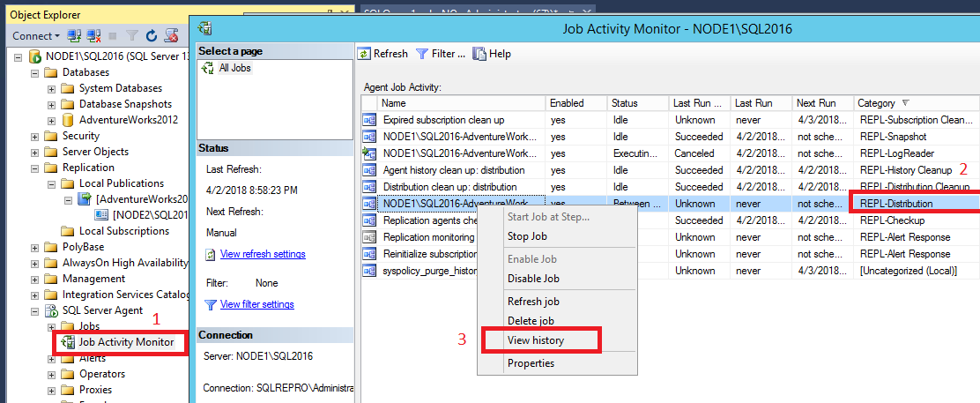Expand the System Databases node
Image resolution: width=980 pixels, height=403 pixels.
coord(51,88)
